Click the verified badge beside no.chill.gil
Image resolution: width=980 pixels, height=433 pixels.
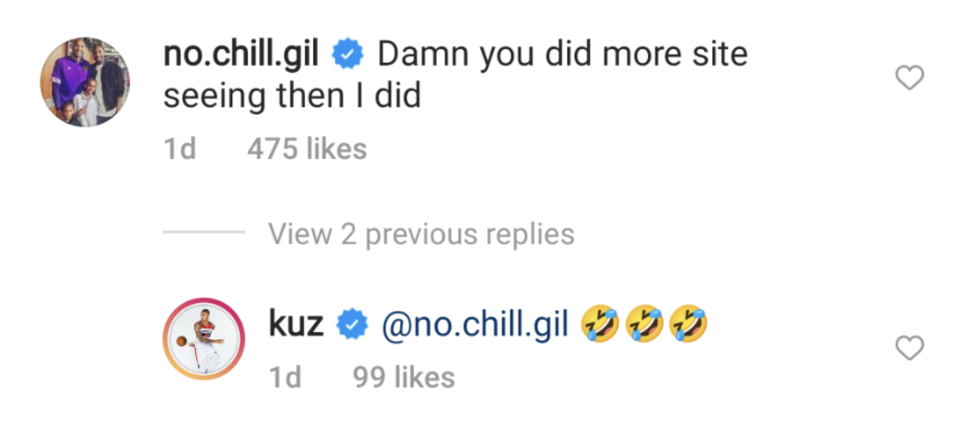[347, 54]
